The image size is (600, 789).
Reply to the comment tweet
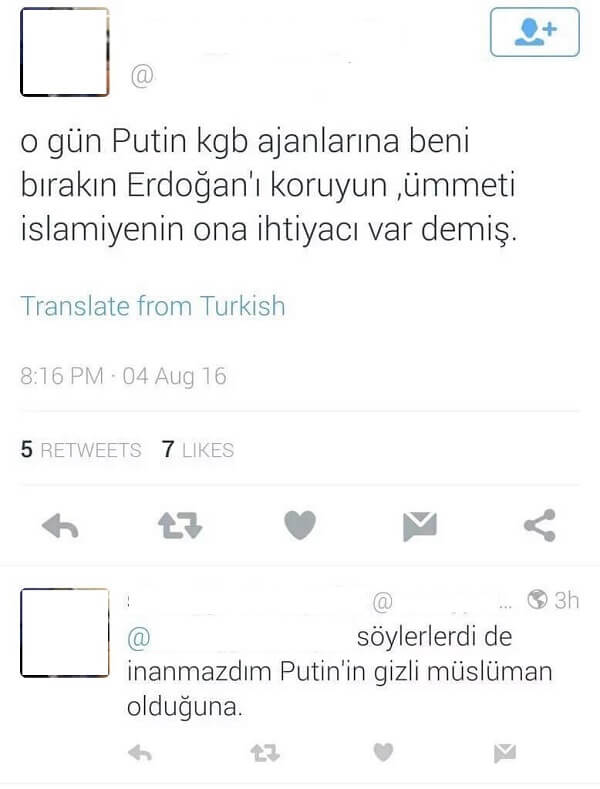140,753
